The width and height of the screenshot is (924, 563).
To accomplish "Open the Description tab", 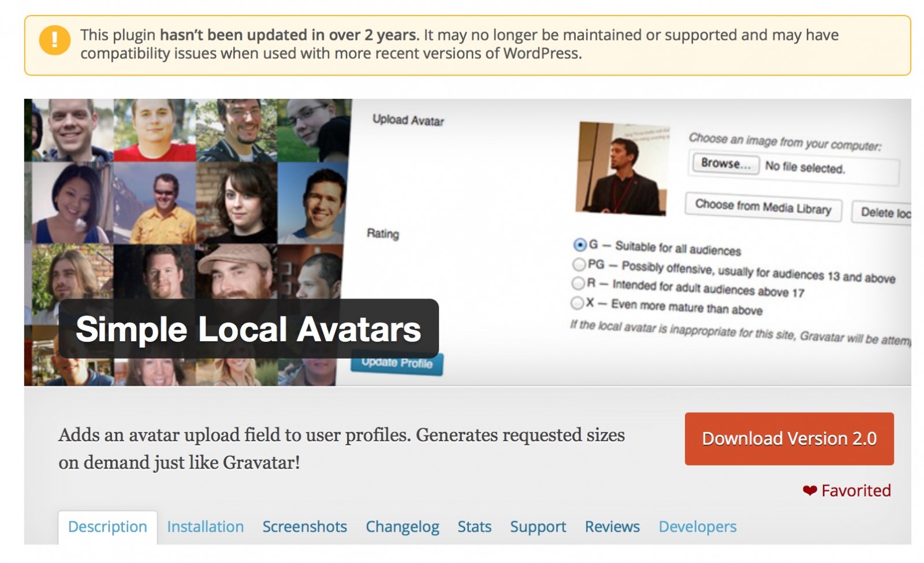I will [107, 527].
